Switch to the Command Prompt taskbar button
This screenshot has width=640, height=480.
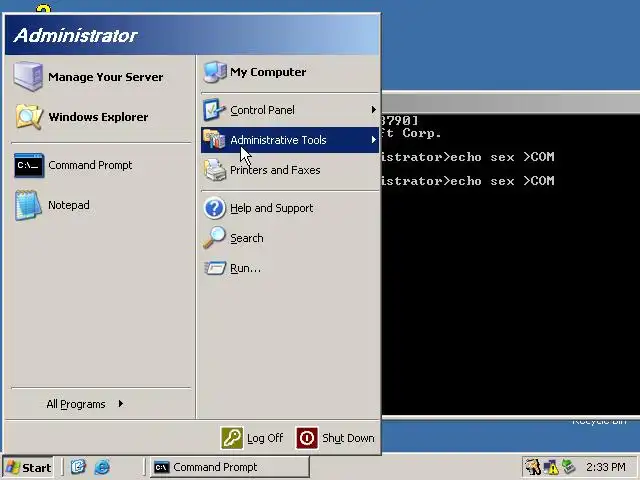click(x=229, y=467)
